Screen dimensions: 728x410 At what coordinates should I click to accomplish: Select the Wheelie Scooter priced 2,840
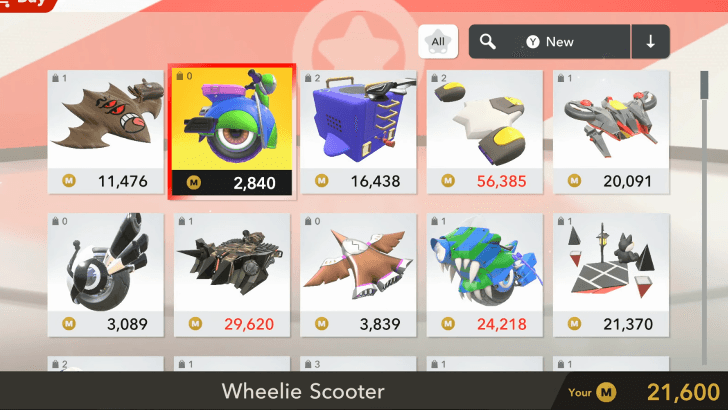click(232, 132)
